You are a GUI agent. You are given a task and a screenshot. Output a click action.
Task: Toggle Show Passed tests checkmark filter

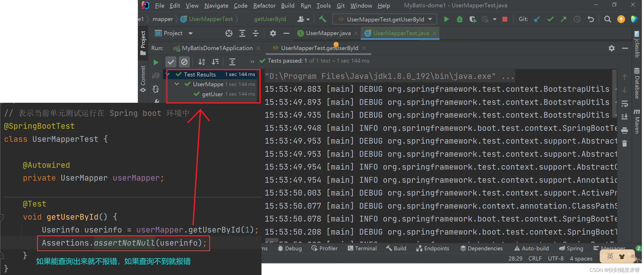pos(171,62)
